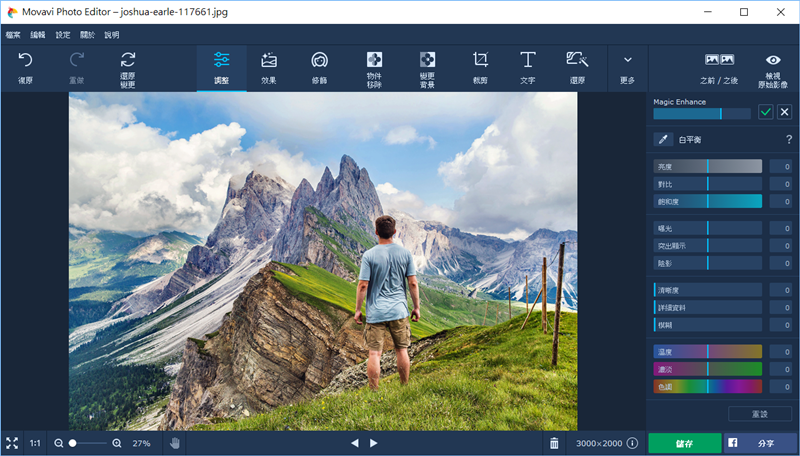Open the Settings (設定) menu
Image resolution: width=800 pixels, height=456 pixels.
(63, 35)
